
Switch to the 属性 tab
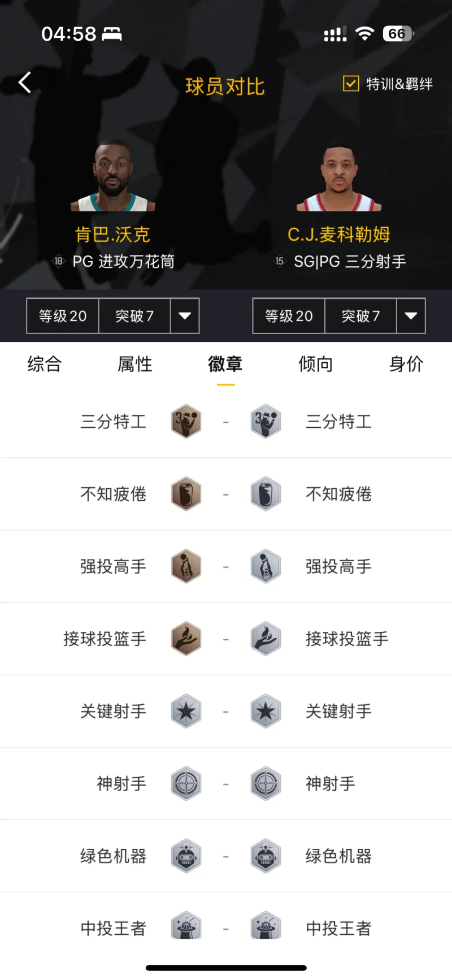coord(134,364)
